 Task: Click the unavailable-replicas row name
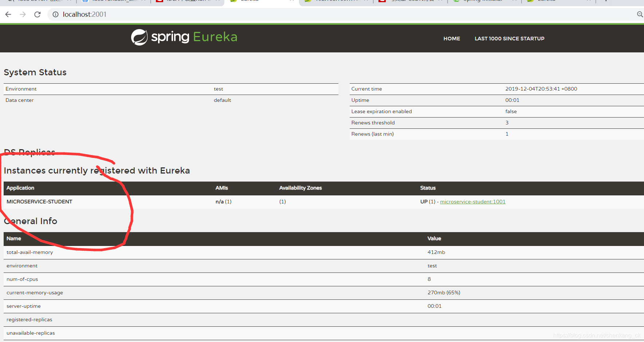tap(31, 333)
